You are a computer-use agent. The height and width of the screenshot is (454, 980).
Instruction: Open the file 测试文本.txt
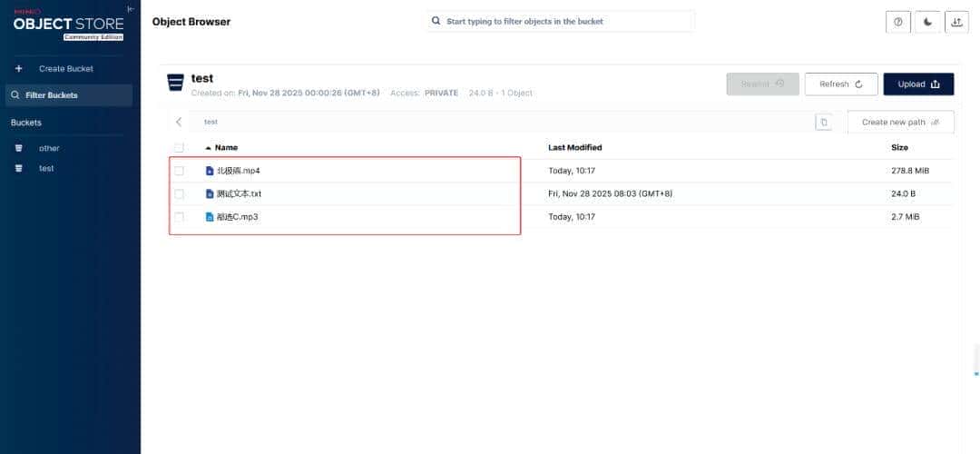click(239, 193)
